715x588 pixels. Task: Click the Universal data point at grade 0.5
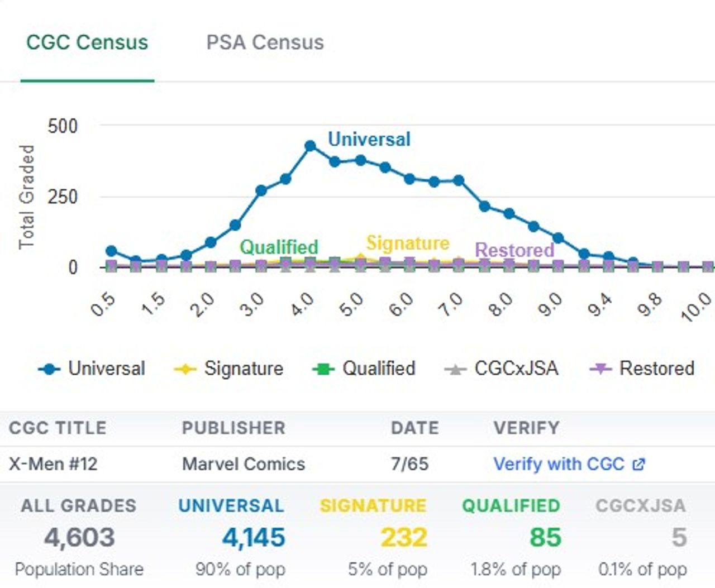click(x=111, y=251)
